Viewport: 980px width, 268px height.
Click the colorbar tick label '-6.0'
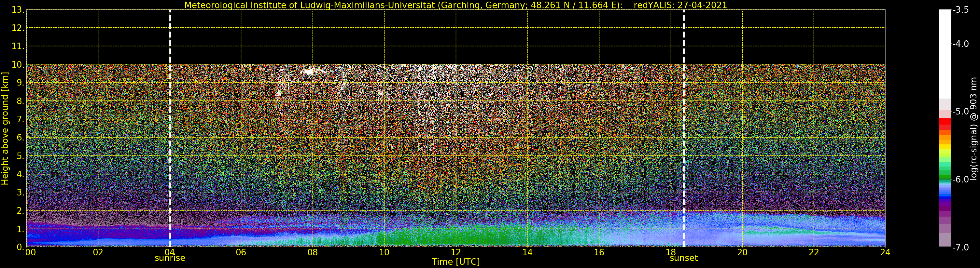click(960, 180)
